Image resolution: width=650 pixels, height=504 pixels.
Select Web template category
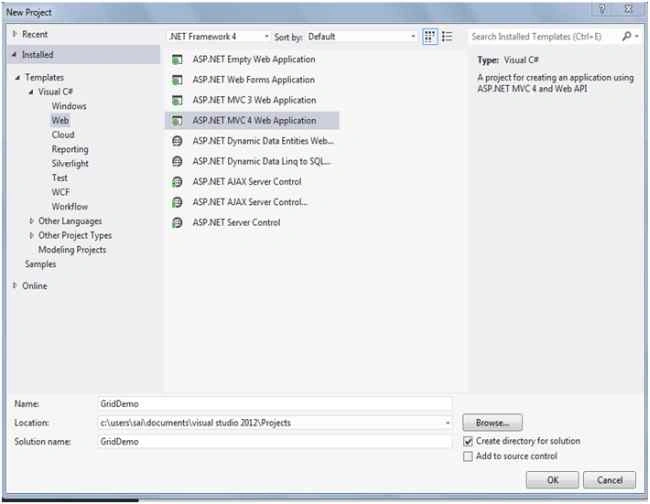(60, 121)
